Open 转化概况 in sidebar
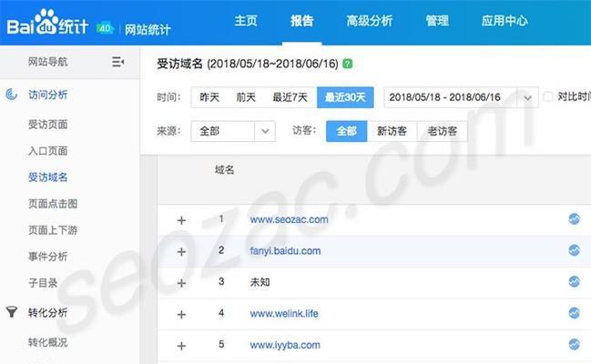This screenshot has width=591, height=364. pos(48,342)
